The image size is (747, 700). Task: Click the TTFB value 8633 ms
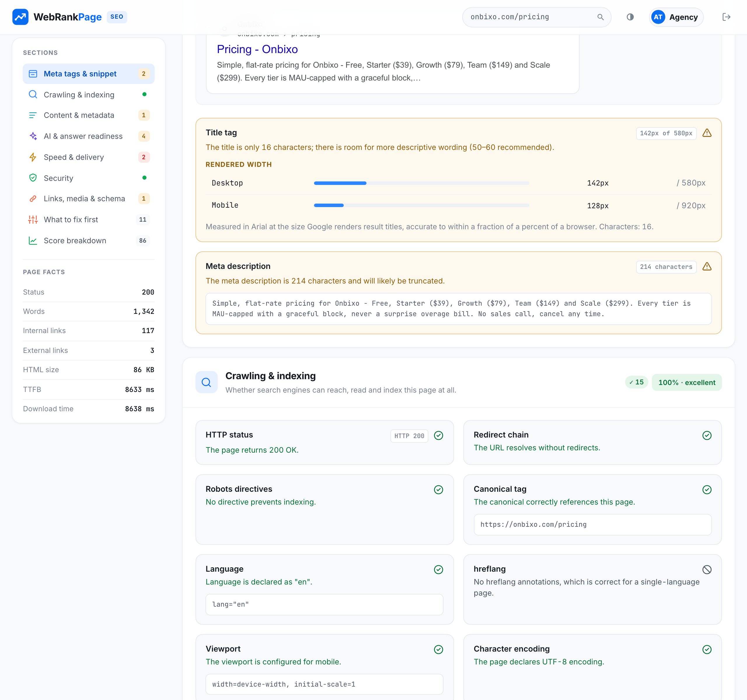tap(139, 389)
